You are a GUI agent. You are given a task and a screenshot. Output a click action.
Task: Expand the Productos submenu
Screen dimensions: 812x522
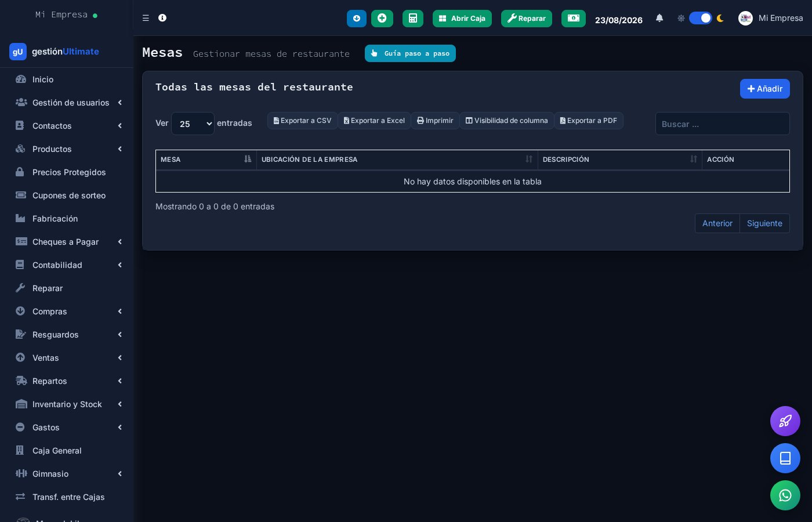(67, 149)
